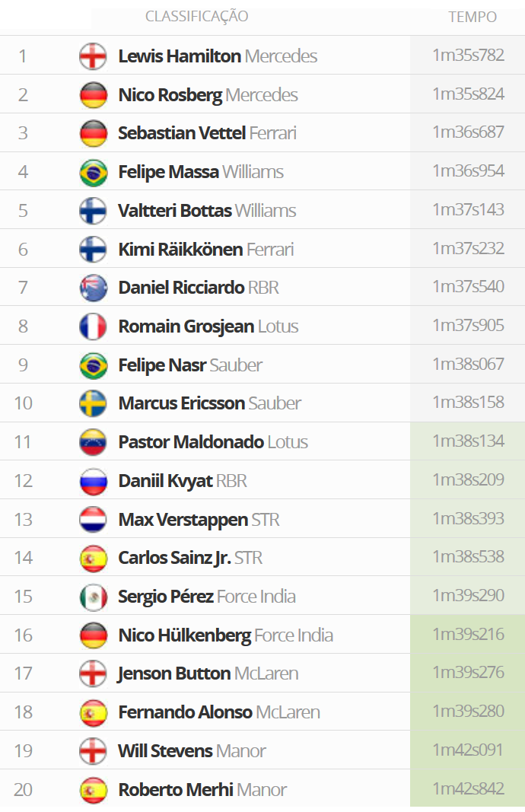Click the French flag next to Romain Grosjean
Viewport: 525px width, 812px height.
point(93,326)
